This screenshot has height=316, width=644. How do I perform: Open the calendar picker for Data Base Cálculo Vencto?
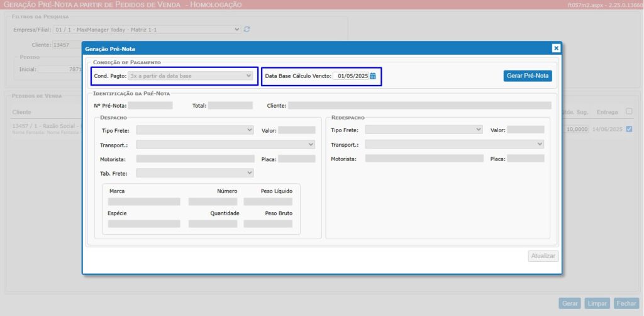(373, 76)
